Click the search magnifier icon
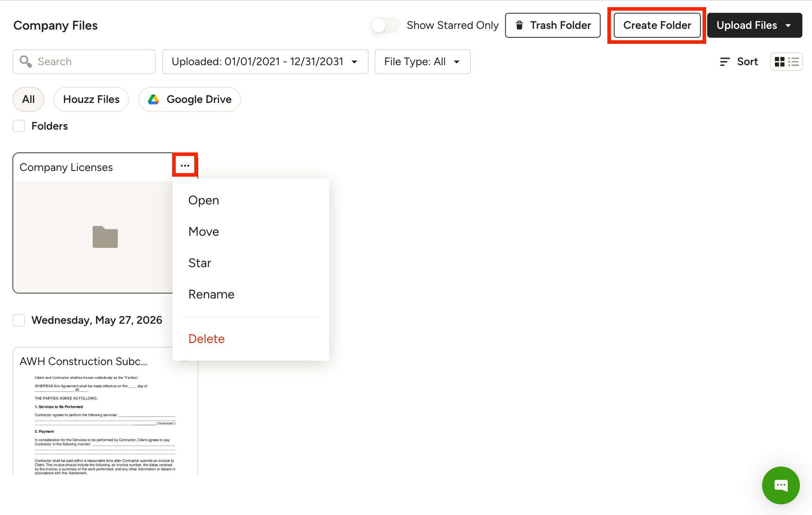 point(26,61)
